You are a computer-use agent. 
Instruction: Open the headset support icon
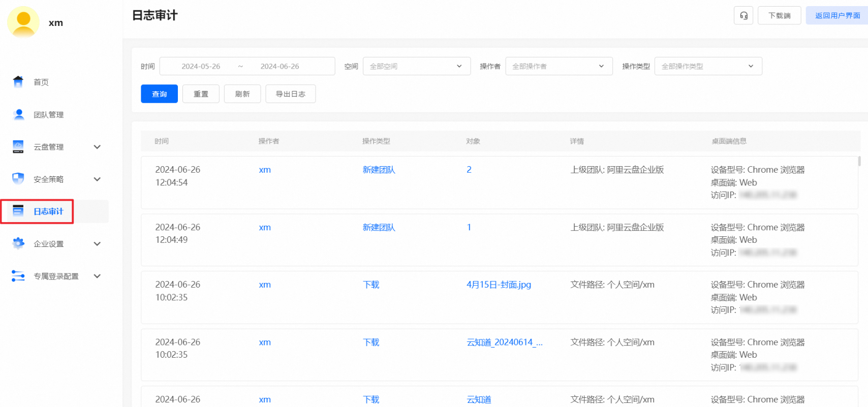pyautogui.click(x=743, y=15)
